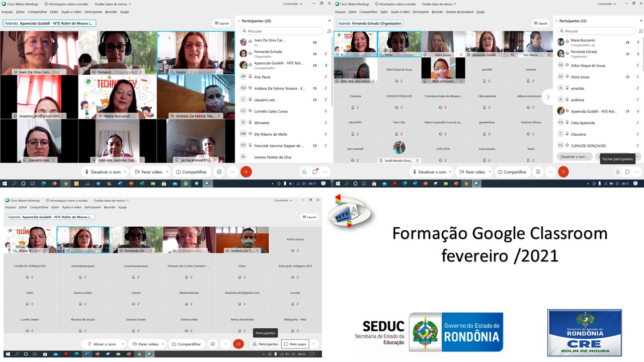
Task: Select Ailton Roque de Sousa list row
Action: tap(599, 65)
